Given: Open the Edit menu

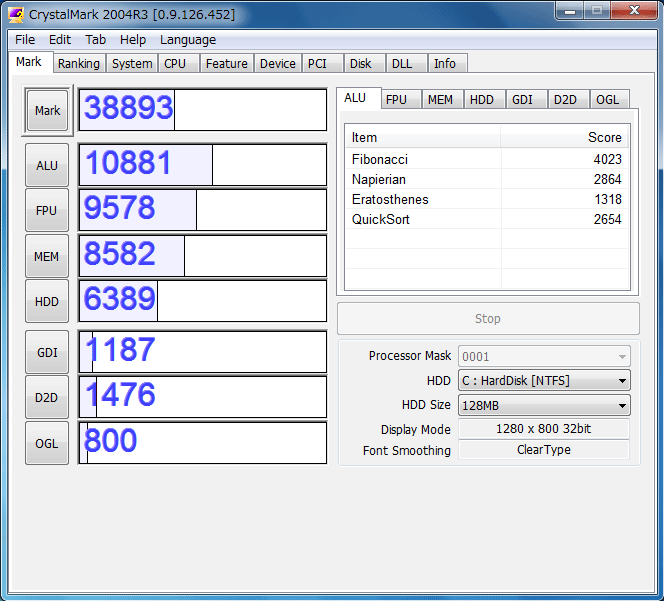Looking at the screenshot, I should [x=60, y=40].
